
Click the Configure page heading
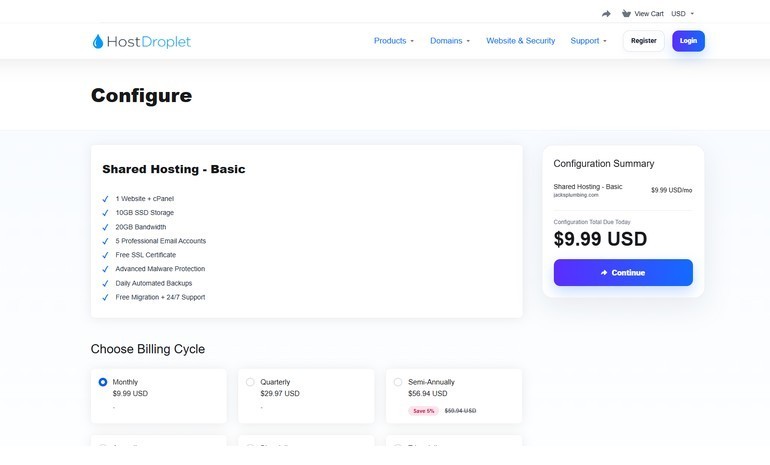[x=141, y=96]
